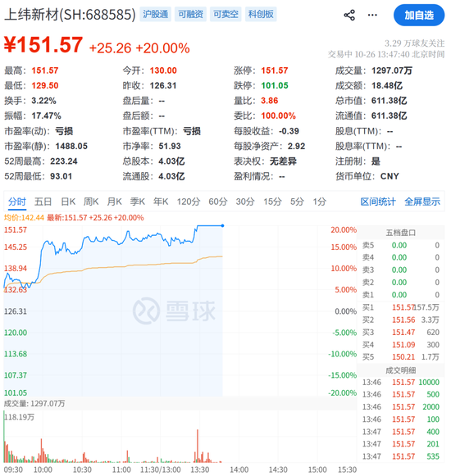Click the 52周最高 value 223.24
Screen dimensions: 451x476
[x=64, y=161]
